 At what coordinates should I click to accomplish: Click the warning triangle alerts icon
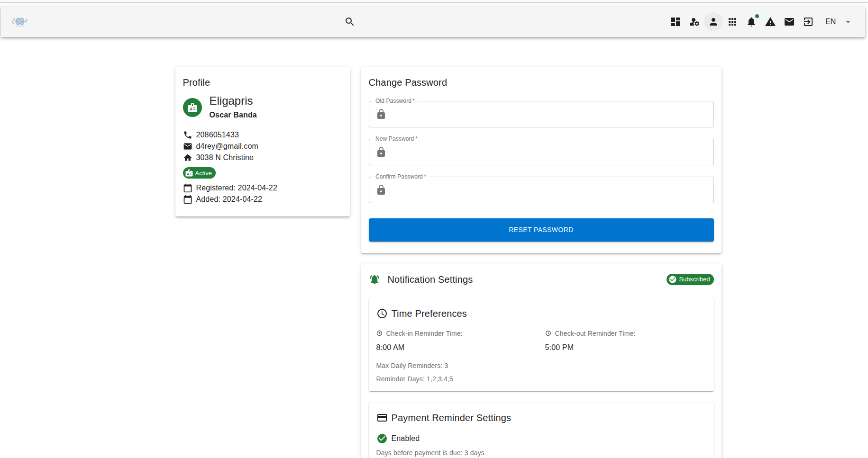pos(770,22)
